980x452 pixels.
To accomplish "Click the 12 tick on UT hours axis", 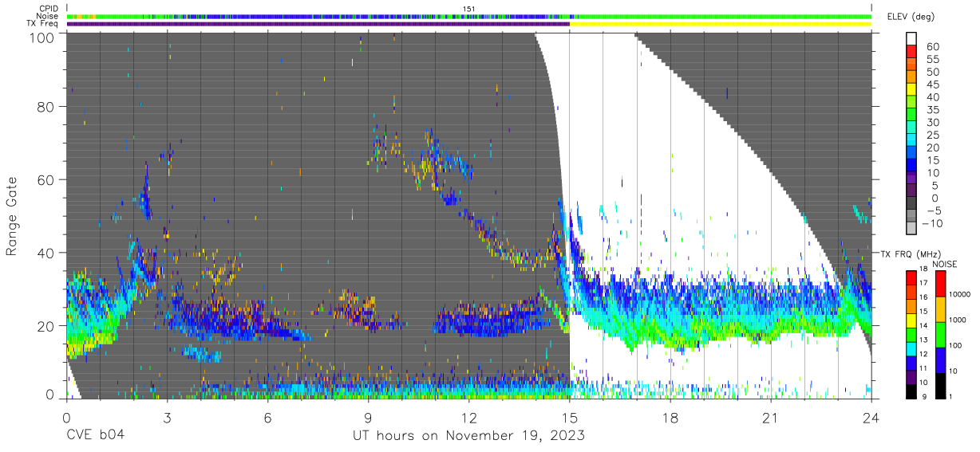I will tap(468, 417).
